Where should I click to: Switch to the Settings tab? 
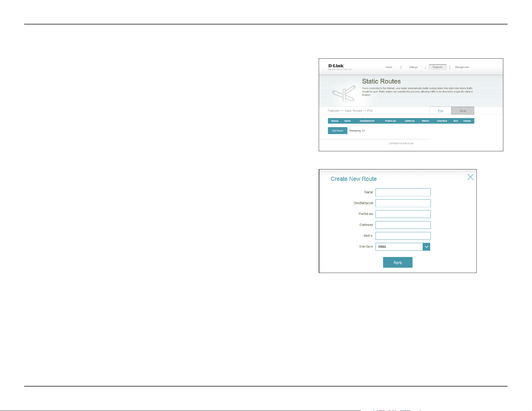(x=413, y=67)
